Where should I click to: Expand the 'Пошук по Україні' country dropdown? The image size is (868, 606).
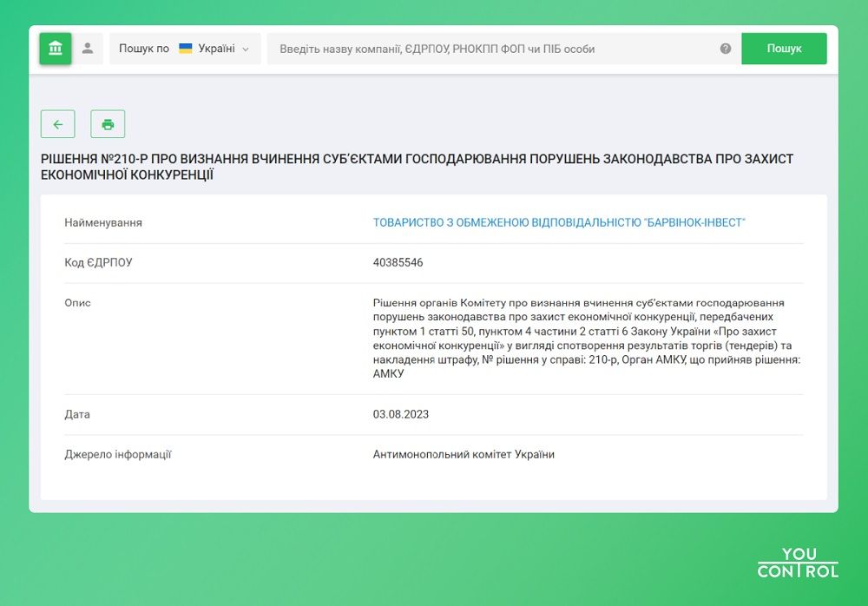point(185,49)
